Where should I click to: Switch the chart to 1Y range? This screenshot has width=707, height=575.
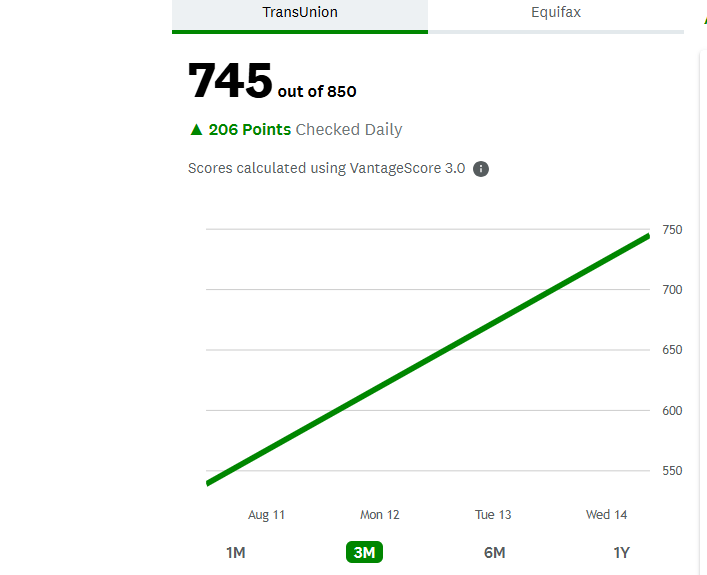tap(621, 553)
